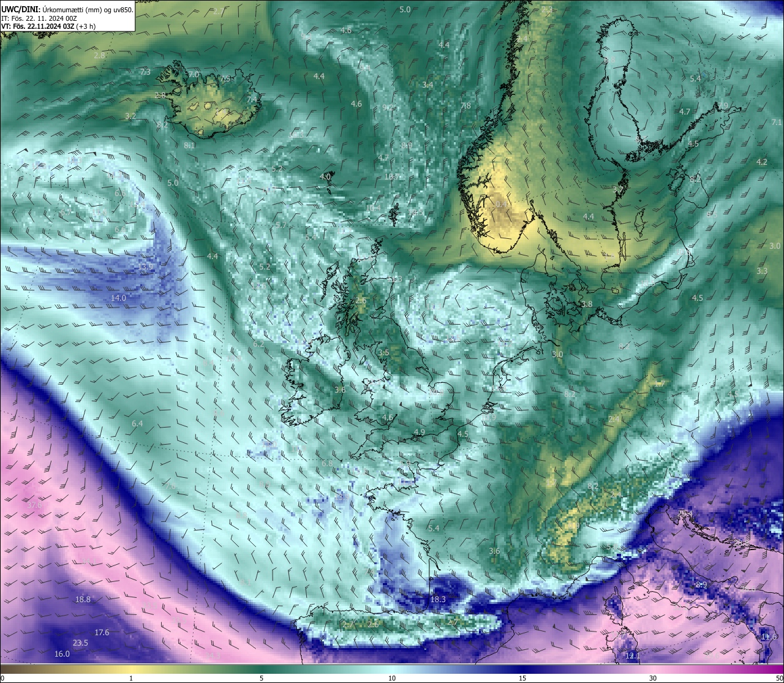Click the color bar tick label 10

point(392,678)
